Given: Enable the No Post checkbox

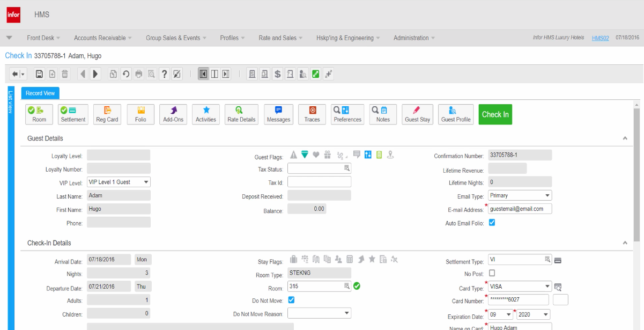Looking at the screenshot, I should (492, 273).
